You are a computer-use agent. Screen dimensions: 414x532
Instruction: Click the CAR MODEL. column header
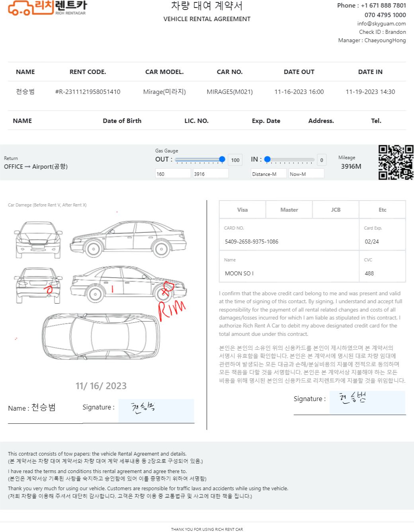tap(164, 72)
